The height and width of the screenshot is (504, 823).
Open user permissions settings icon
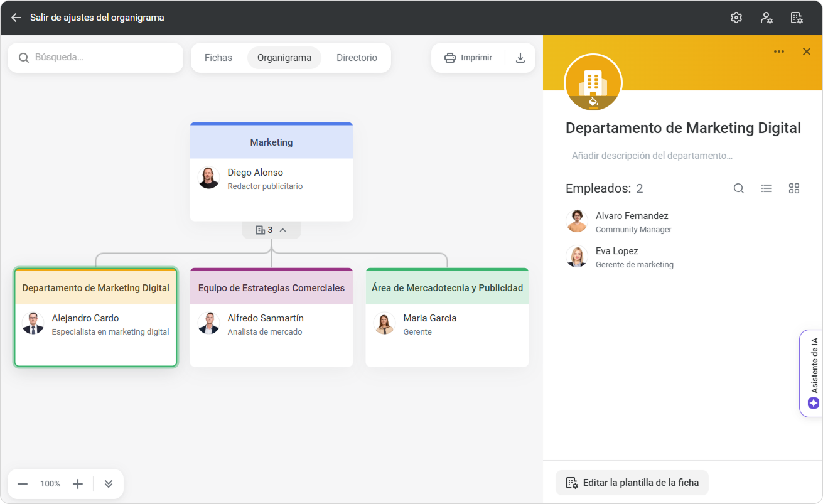point(767,18)
